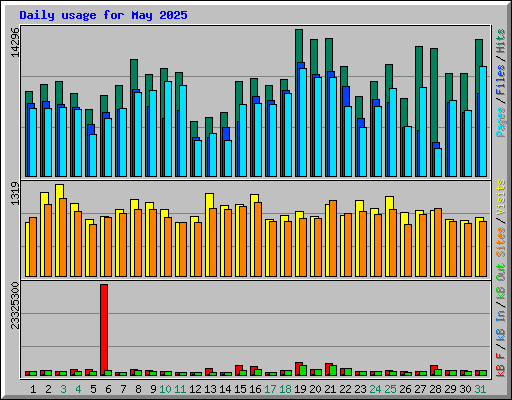Viewport: 512px width, 400px height.
Task: Click the cyan Pages bar for day 31
Action: point(483,121)
